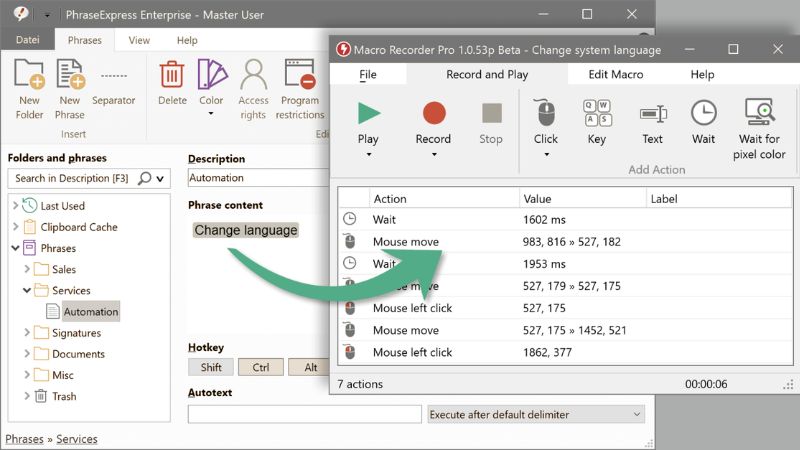Open search options dropdown arrow
This screenshot has height=450, width=800.
(160, 179)
